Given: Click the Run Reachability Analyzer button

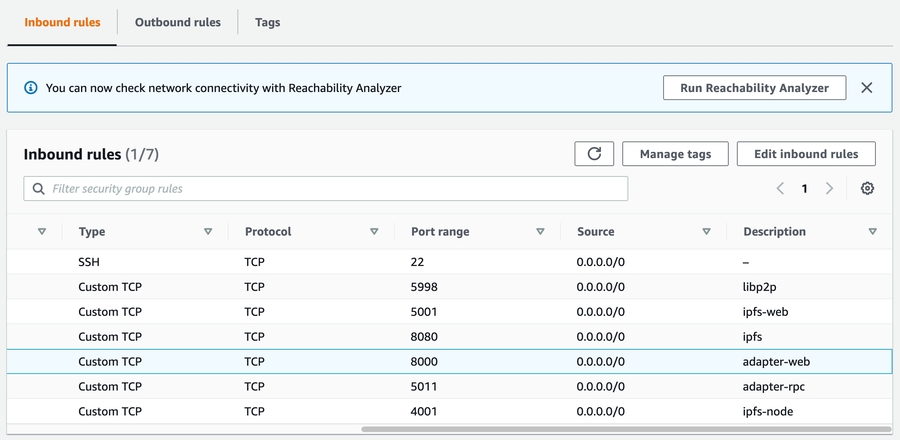Looking at the screenshot, I should click(754, 88).
